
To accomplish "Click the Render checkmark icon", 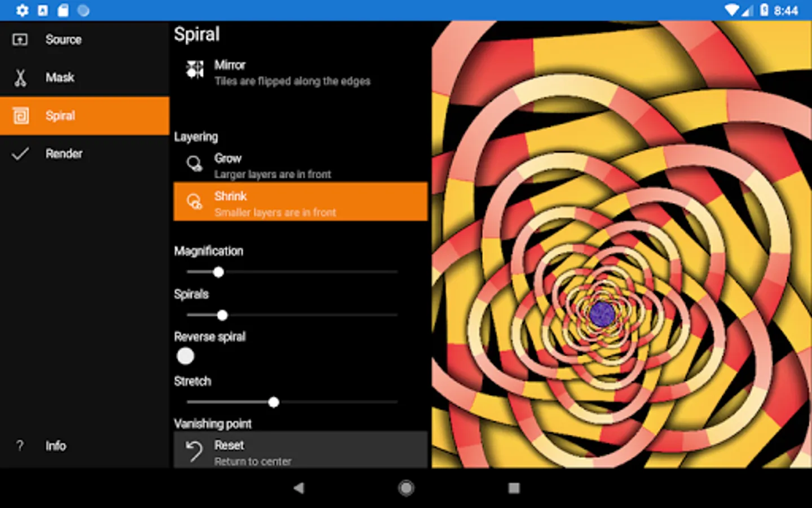I will [20, 154].
